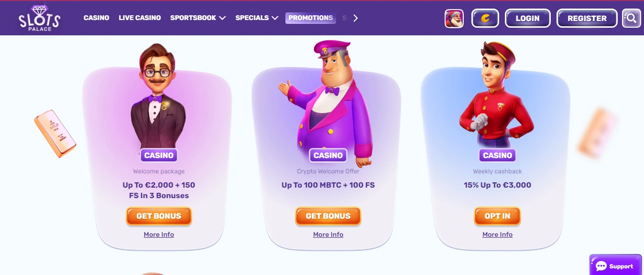Click the purple-coated doorman character image
Viewport: 644px width, 275px height.
click(x=326, y=103)
